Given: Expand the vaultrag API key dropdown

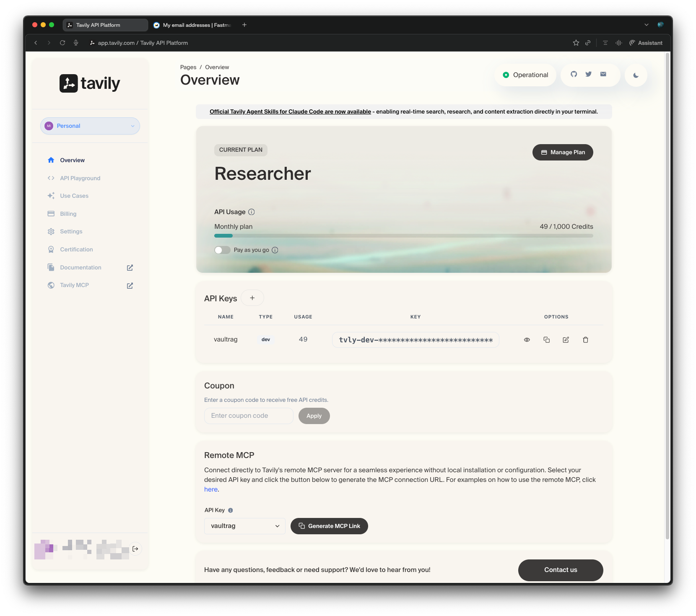Looking at the screenshot, I should click(x=244, y=526).
